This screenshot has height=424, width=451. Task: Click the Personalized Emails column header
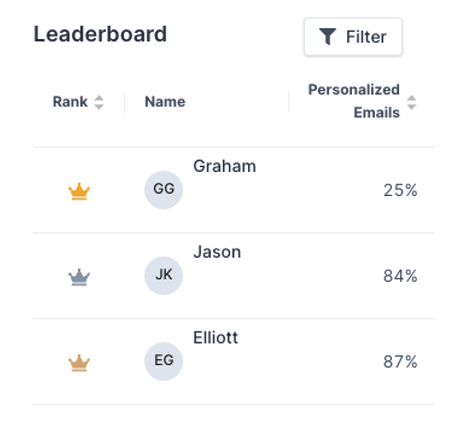(x=354, y=101)
